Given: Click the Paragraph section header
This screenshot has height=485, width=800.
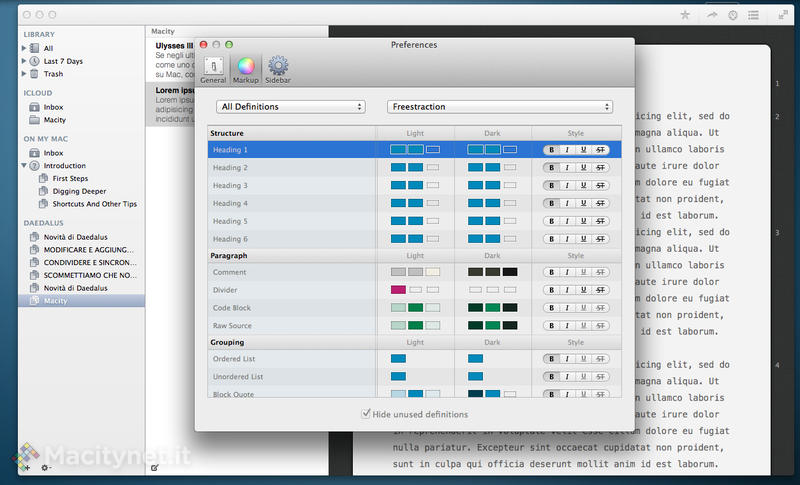Looking at the screenshot, I should pyautogui.click(x=229, y=256).
